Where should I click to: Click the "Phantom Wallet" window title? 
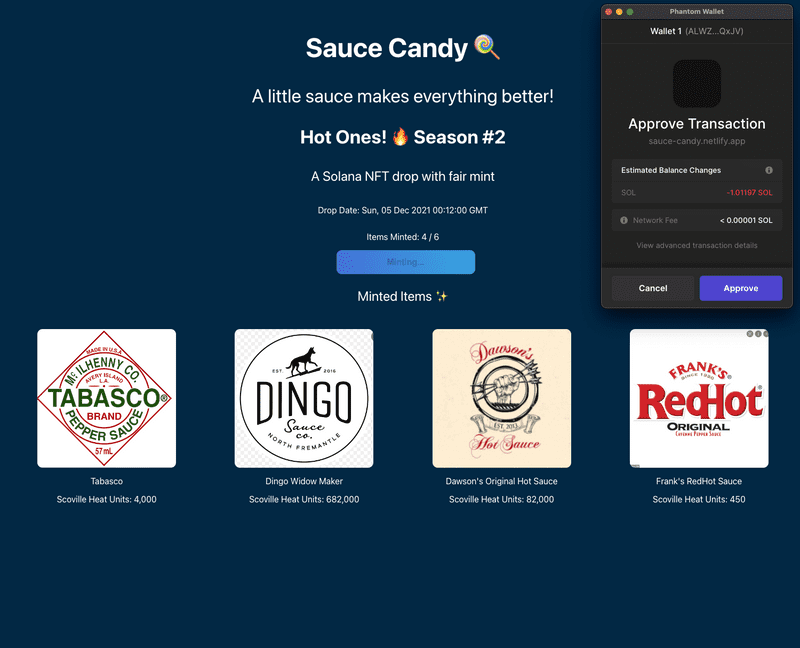697,12
